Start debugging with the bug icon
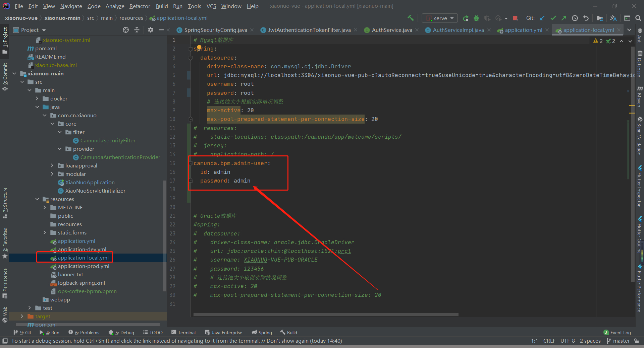This screenshot has height=348, width=644. point(476,18)
